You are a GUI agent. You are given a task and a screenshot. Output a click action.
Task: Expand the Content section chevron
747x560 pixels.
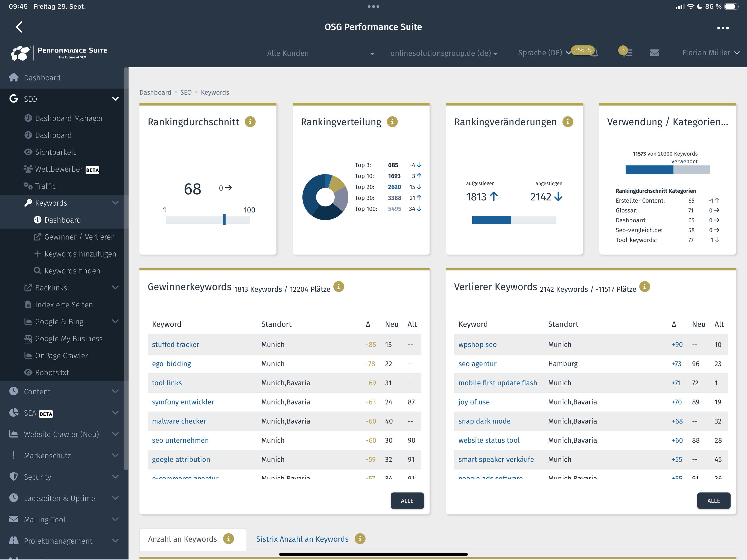(x=115, y=391)
